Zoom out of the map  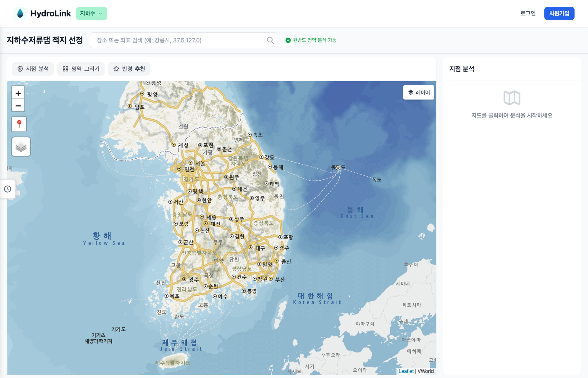[18, 105]
